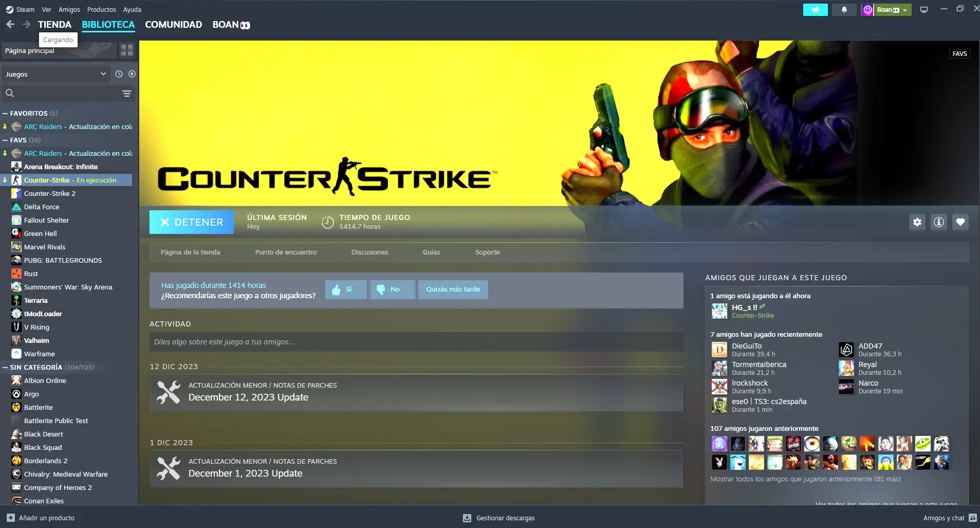Open Gestionar descargas download icon
Image resolution: width=980 pixels, height=528 pixels.
point(467,518)
